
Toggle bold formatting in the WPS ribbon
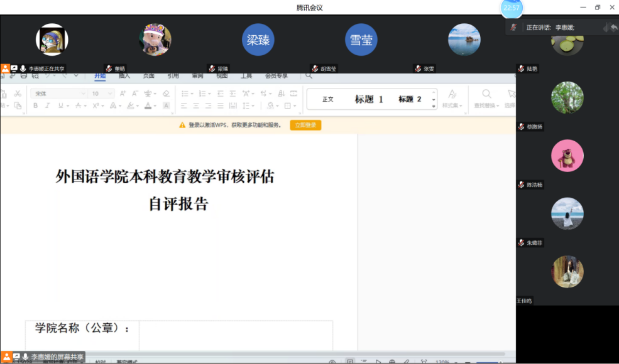[36, 106]
